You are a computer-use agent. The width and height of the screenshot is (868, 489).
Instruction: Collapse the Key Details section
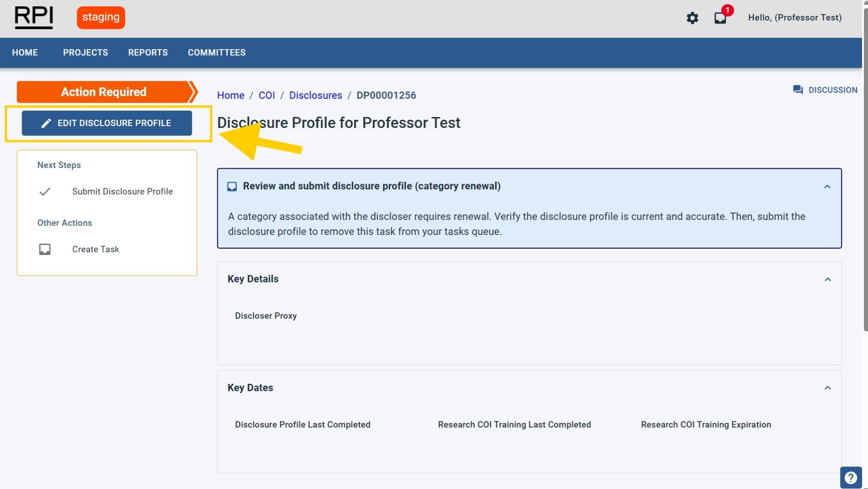(827, 279)
